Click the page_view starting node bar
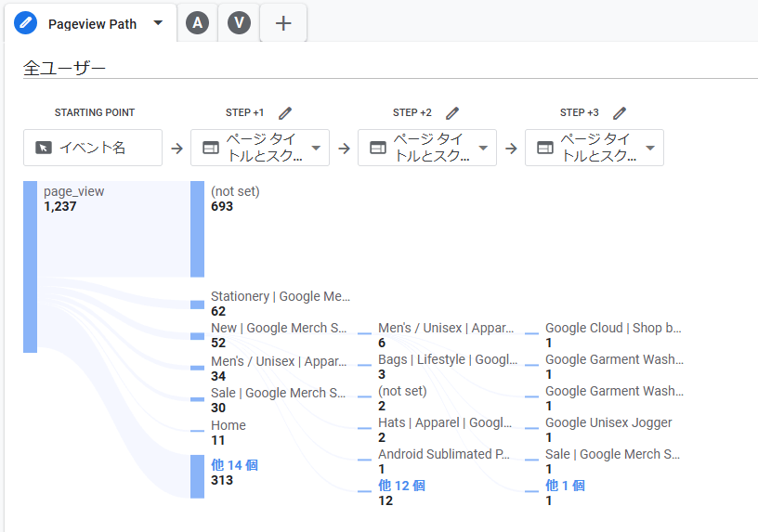The height and width of the screenshot is (532, 758). pyautogui.click(x=30, y=266)
